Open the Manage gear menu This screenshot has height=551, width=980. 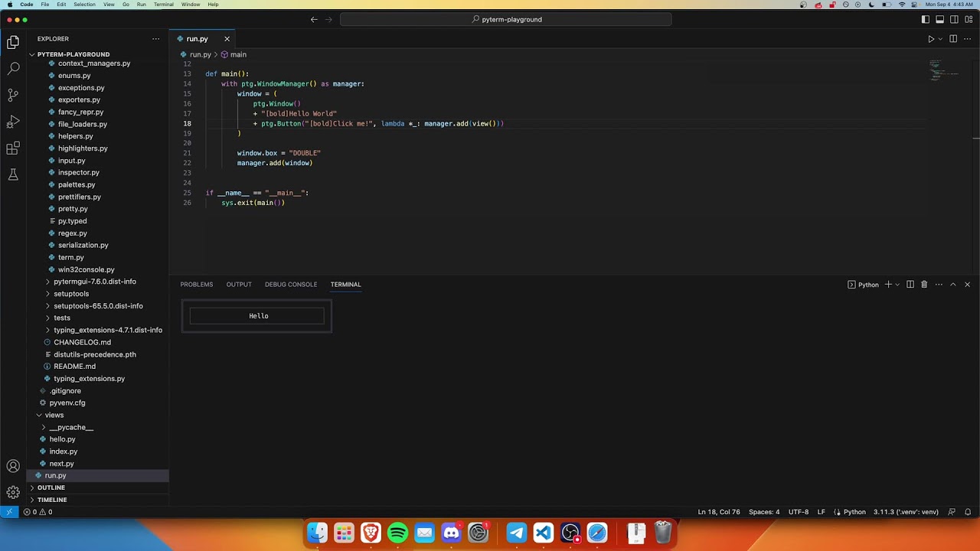[x=13, y=492]
